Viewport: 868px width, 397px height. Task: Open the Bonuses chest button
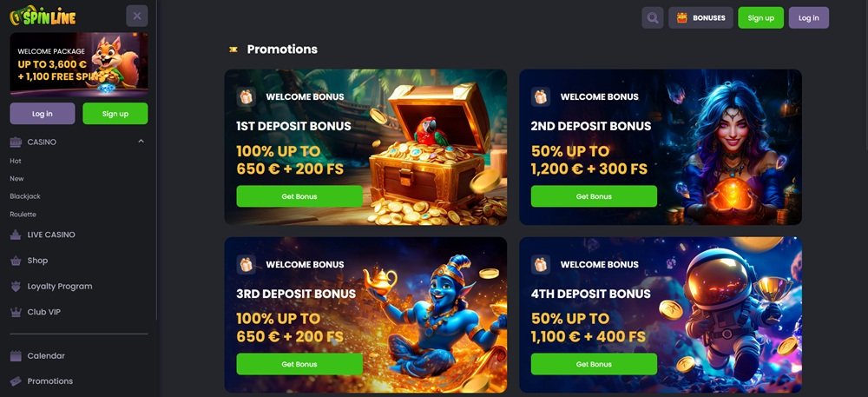tap(700, 17)
